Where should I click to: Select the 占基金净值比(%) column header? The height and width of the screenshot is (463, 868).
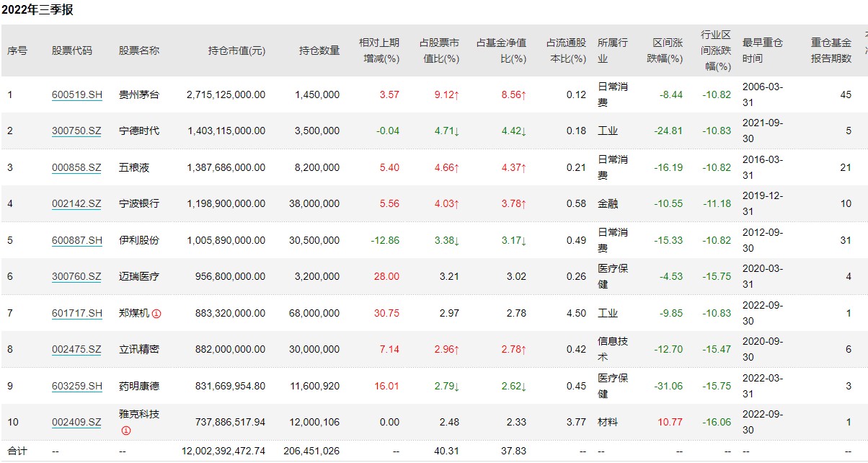[x=501, y=50]
